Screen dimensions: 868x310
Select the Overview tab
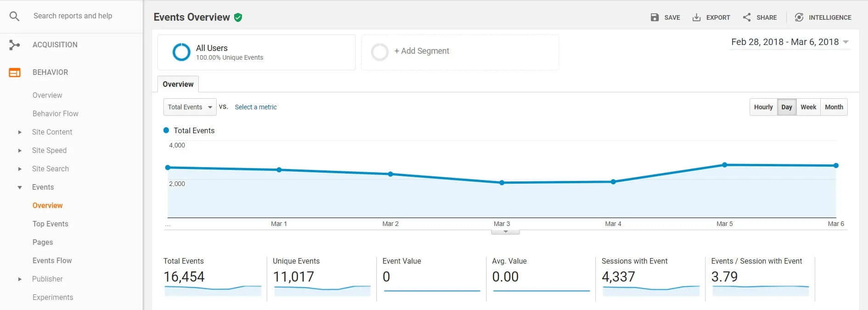178,85
